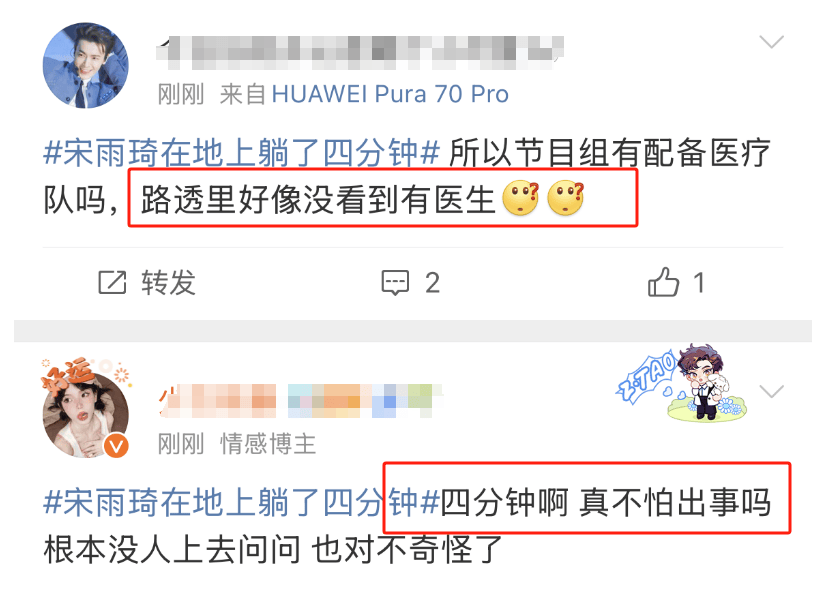Click the comment count 2
The width and height of the screenshot is (829, 596).
(432, 282)
